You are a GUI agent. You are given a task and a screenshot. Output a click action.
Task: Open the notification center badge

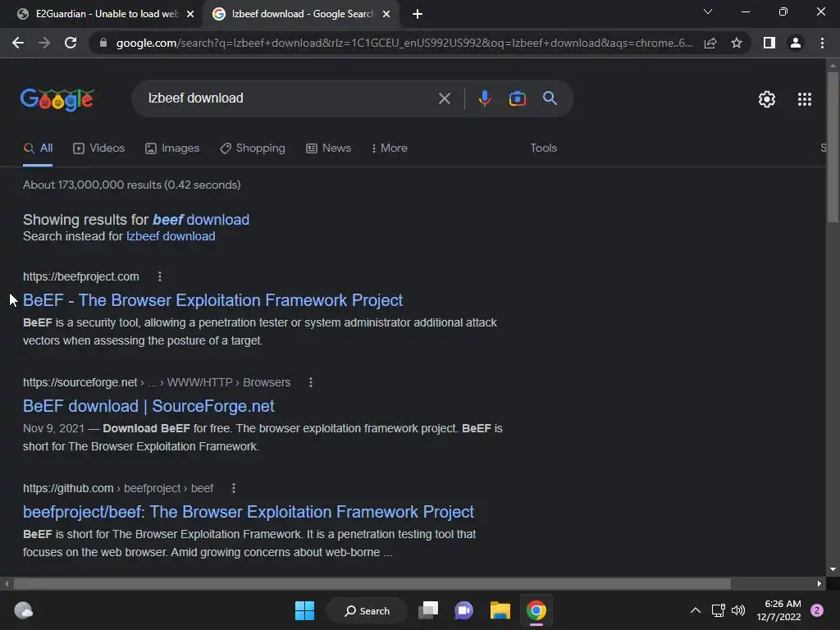tap(817, 610)
